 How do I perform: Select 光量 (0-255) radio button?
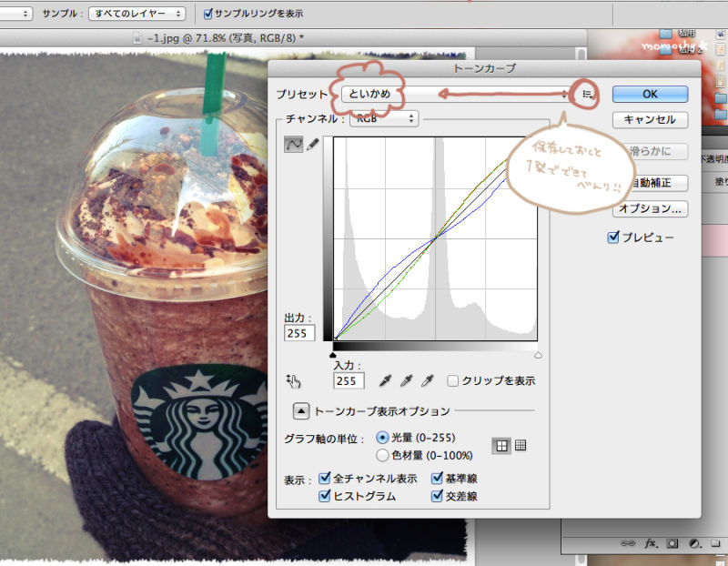tap(382, 438)
